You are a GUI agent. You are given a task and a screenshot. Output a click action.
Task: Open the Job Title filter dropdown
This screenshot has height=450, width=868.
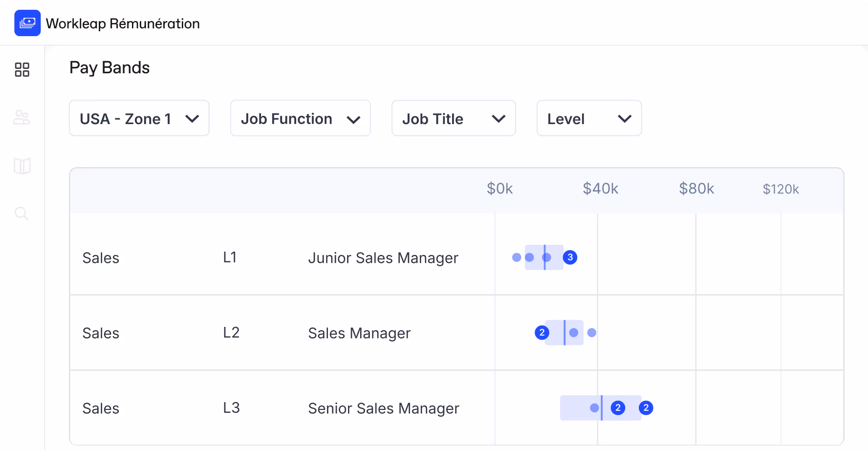pos(454,118)
